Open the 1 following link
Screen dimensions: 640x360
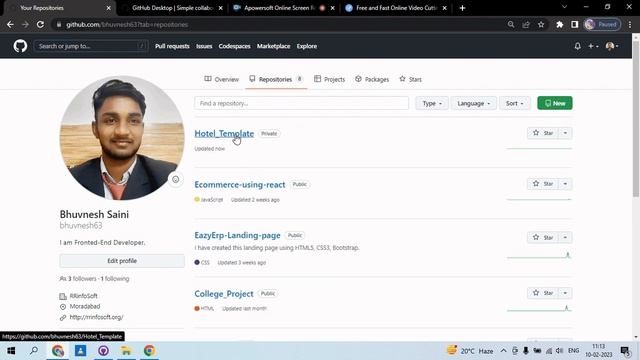[115, 279]
